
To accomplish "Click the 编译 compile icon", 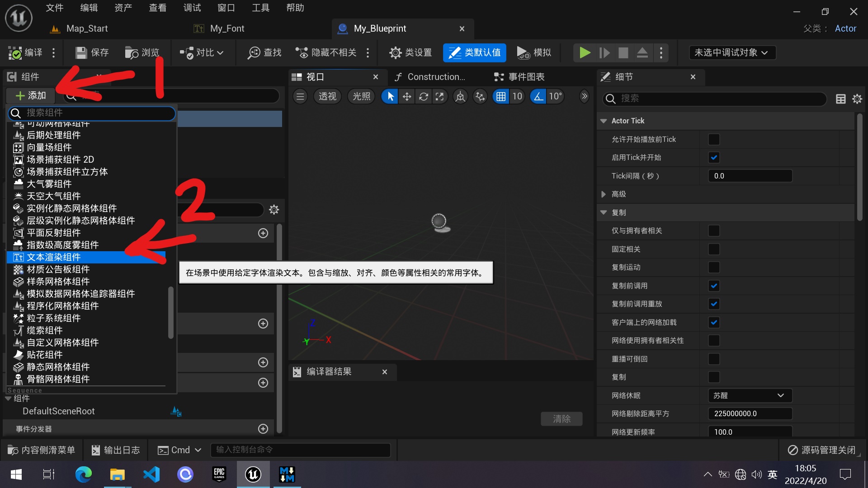I will [14, 52].
